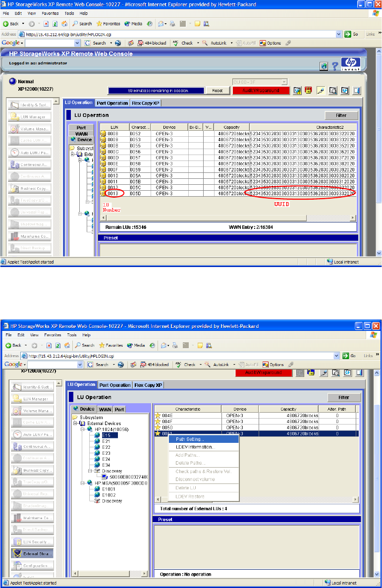382x588 pixels.
Task: Collapse Discovery node under HP:1024 in lower tree
Action: click(90, 471)
